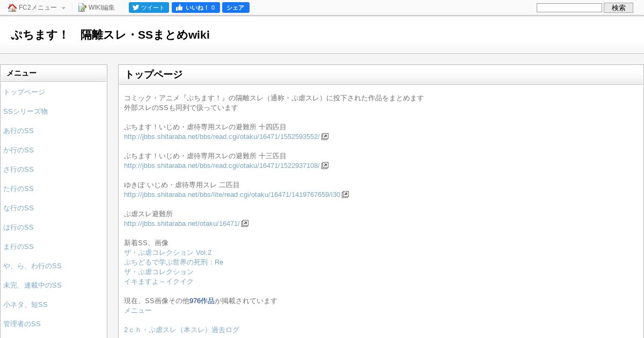
Task: Open ま行のSS in sidebar
Action: [x=18, y=247]
